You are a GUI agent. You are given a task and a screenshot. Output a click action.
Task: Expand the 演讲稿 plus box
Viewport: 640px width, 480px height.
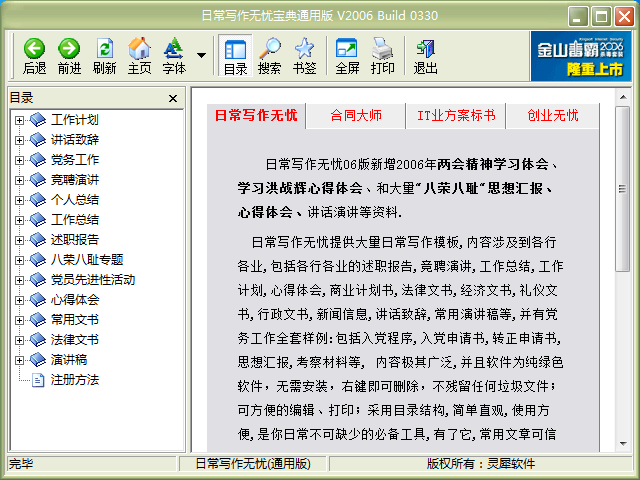tap(19, 360)
